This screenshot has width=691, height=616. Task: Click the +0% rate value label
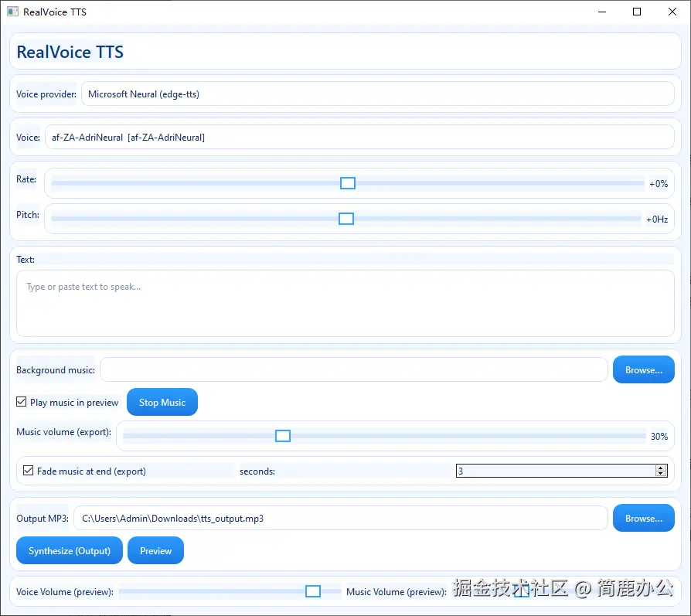pyautogui.click(x=659, y=184)
